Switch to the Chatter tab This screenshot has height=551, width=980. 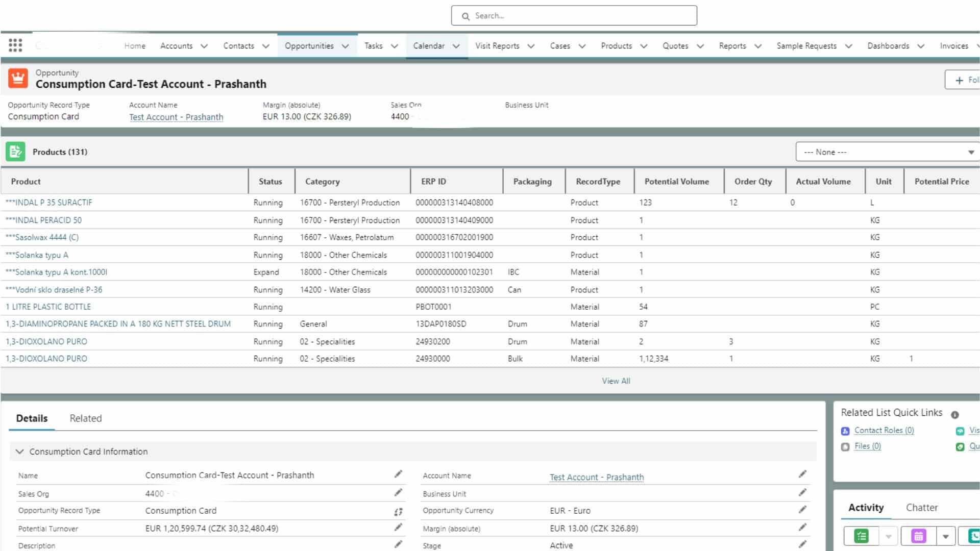[922, 508]
